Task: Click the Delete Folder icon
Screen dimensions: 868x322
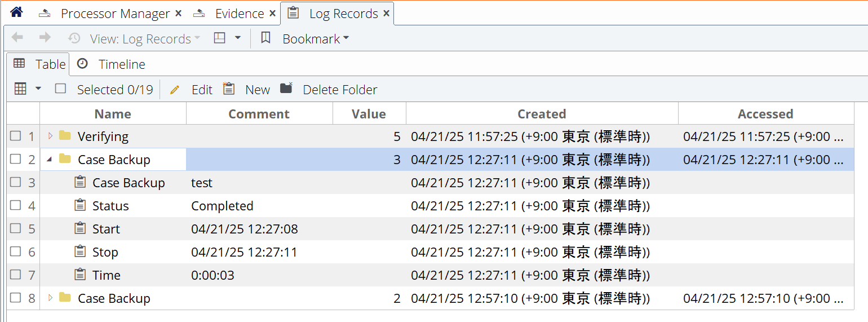Action: pos(286,88)
